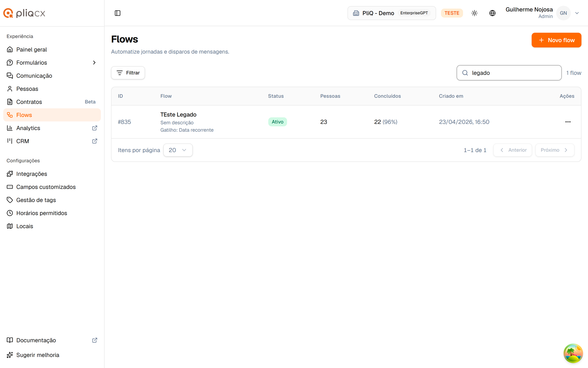Expand the Formulários chevron arrow
Image resolution: width=588 pixels, height=368 pixels.
pyautogui.click(x=94, y=63)
